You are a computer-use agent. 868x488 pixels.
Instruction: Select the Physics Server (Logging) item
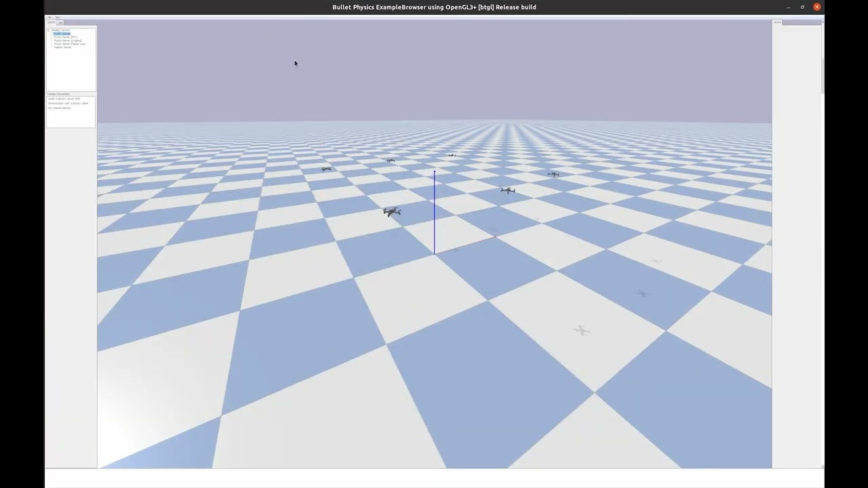click(x=68, y=41)
